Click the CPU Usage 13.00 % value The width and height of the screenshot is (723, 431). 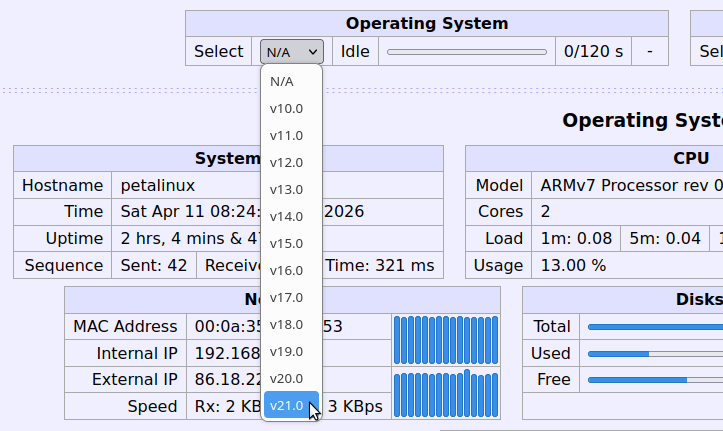click(573, 265)
